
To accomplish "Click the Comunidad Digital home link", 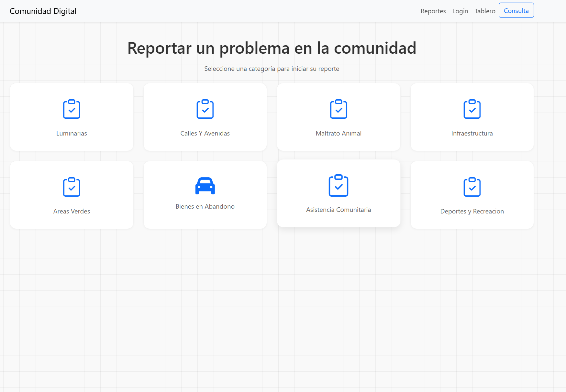I will [x=43, y=11].
